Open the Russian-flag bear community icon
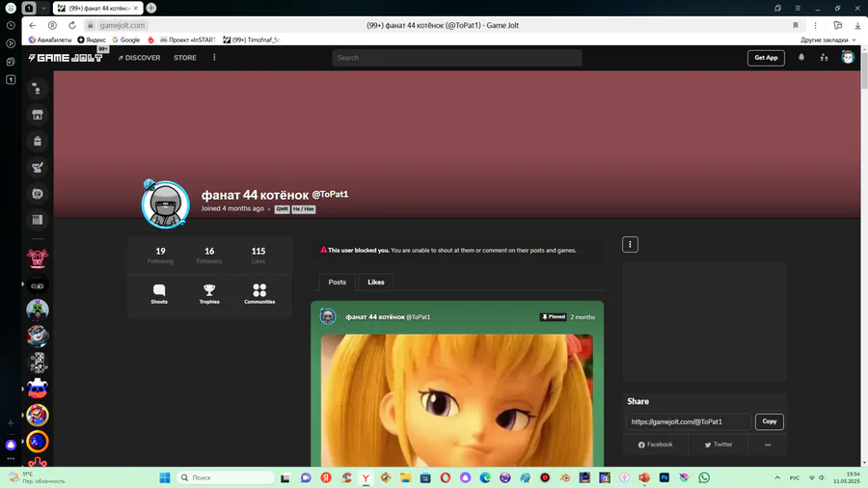 tap(37, 389)
